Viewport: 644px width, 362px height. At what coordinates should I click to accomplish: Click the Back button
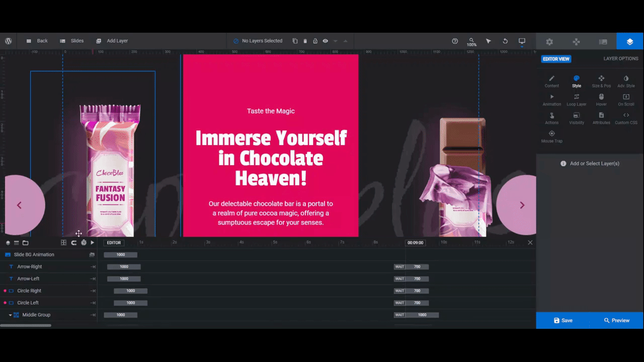pos(37,41)
